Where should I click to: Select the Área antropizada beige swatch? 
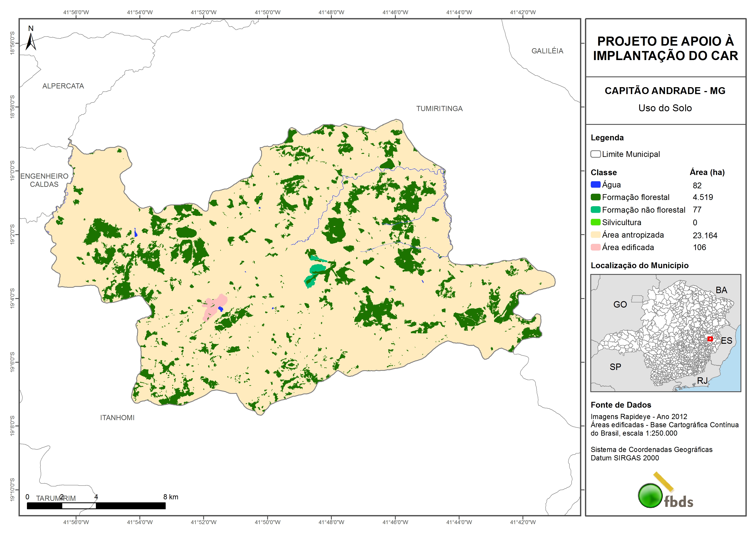coord(595,235)
